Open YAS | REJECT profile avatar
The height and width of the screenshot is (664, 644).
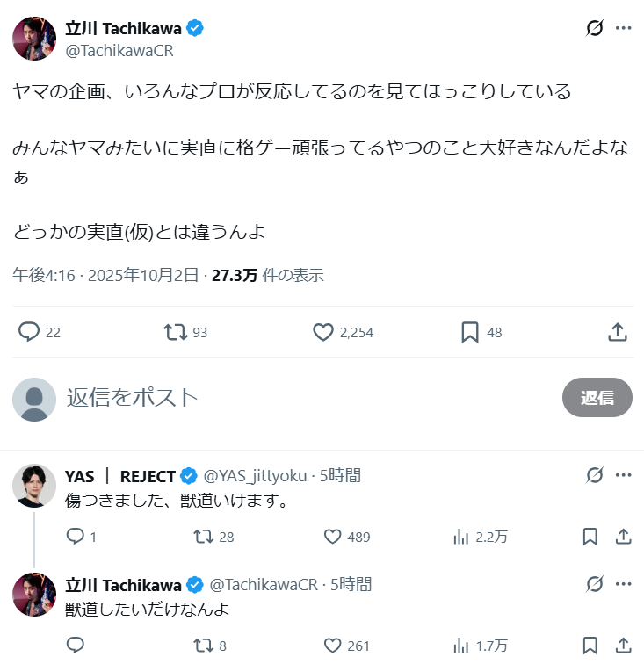coord(34,486)
